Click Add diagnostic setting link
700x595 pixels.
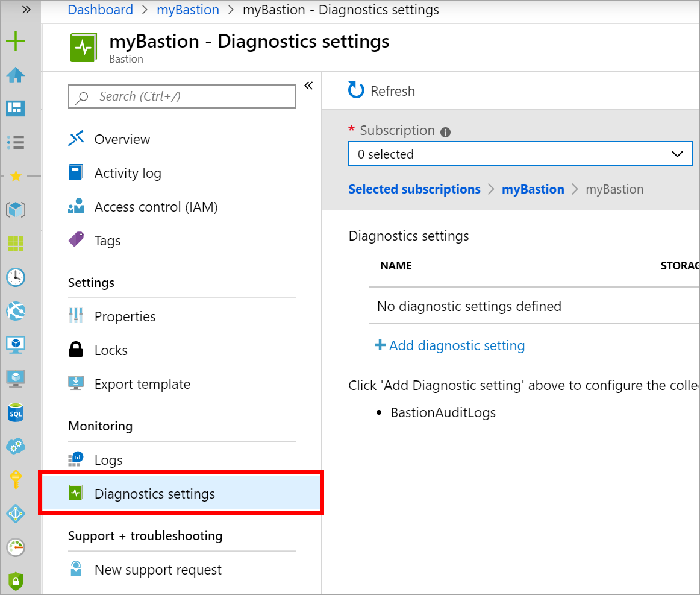point(450,345)
